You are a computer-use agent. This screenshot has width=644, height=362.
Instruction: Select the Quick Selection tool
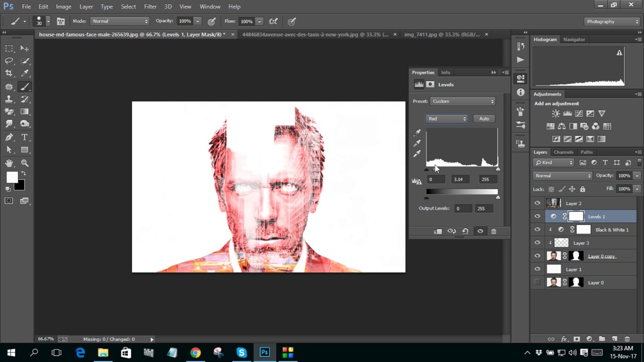pyautogui.click(x=25, y=61)
